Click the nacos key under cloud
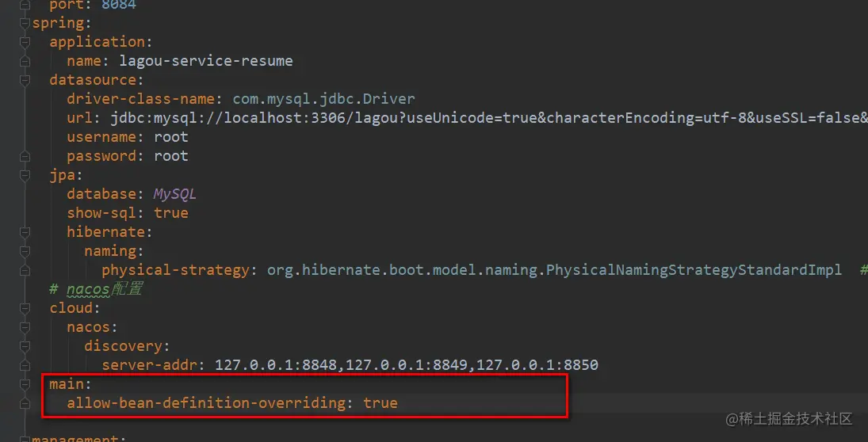The height and width of the screenshot is (442, 868). [89, 327]
